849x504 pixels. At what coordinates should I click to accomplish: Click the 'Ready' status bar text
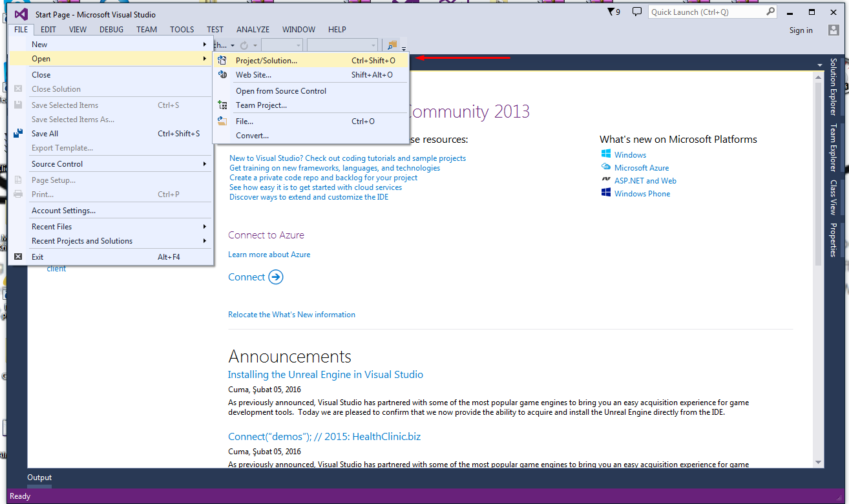coord(20,496)
